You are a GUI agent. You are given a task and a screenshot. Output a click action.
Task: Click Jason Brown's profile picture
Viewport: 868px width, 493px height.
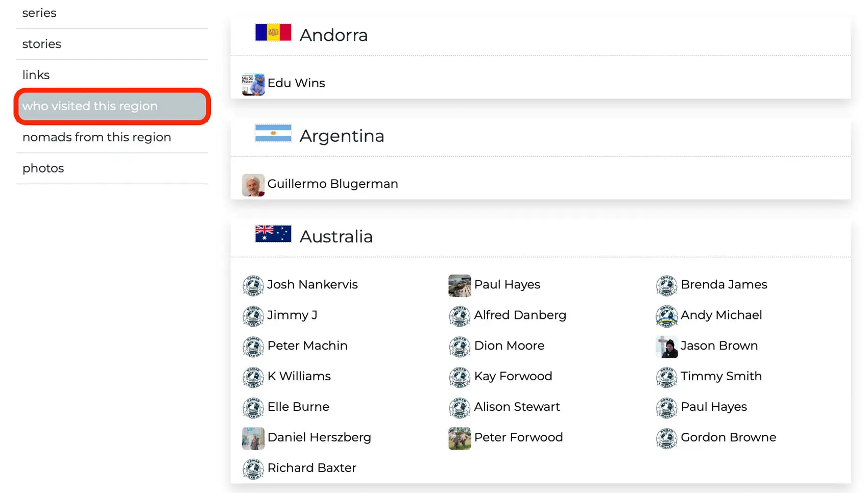[x=667, y=347]
